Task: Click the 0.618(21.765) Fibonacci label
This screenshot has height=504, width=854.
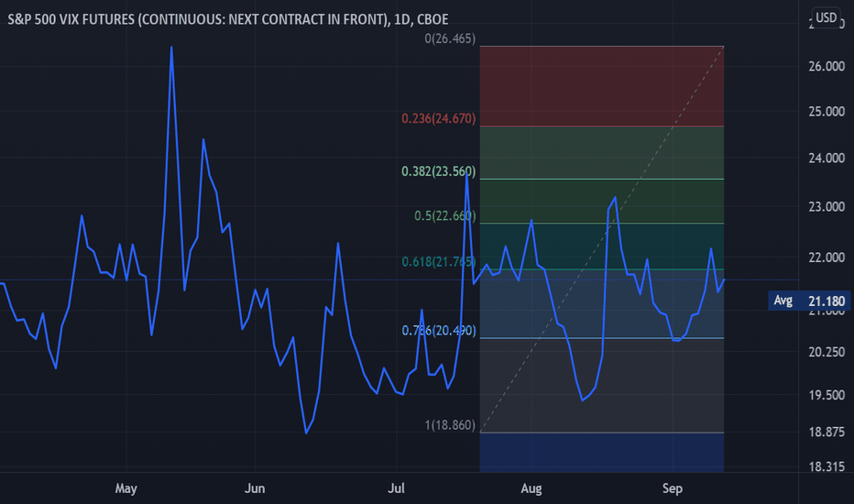Action: (x=438, y=262)
